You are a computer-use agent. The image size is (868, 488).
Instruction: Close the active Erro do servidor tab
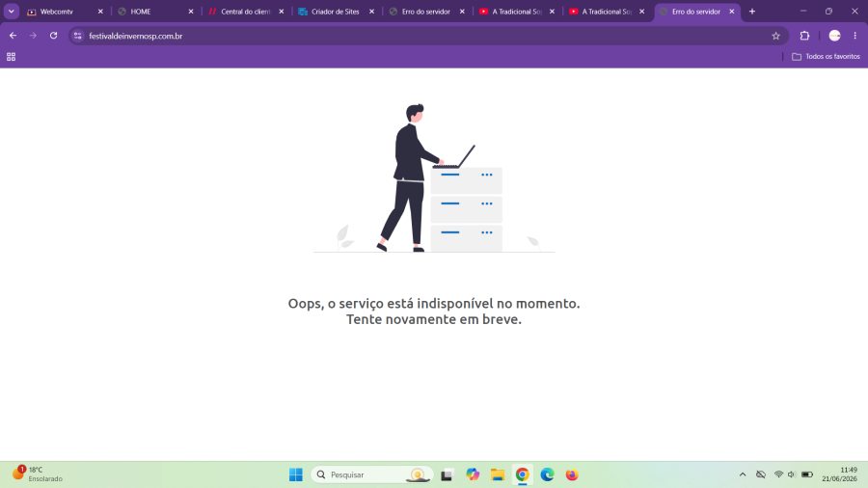(732, 12)
